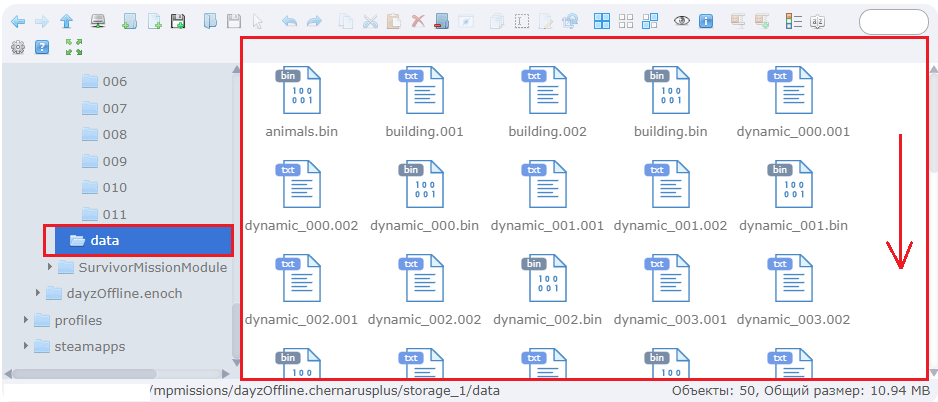938x402 pixels.
Task: Click the paste clipboard icon
Action: [x=394, y=22]
